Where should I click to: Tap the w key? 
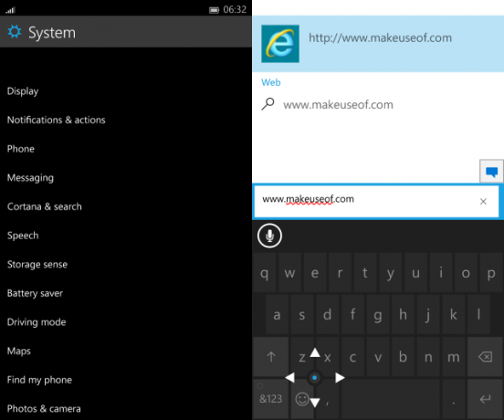click(289, 273)
